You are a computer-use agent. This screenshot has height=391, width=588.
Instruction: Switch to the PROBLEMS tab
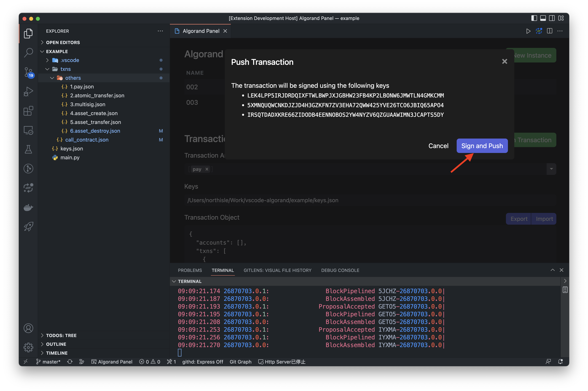coord(190,270)
